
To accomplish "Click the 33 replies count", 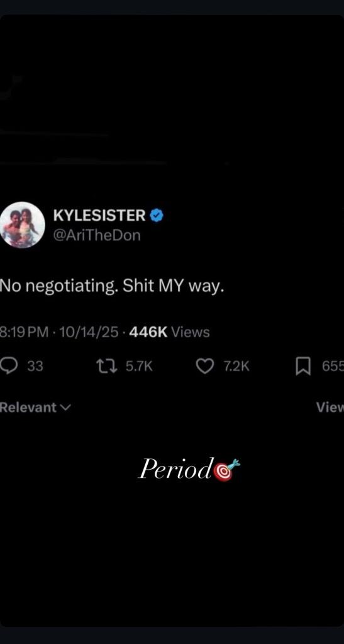I will point(35,366).
